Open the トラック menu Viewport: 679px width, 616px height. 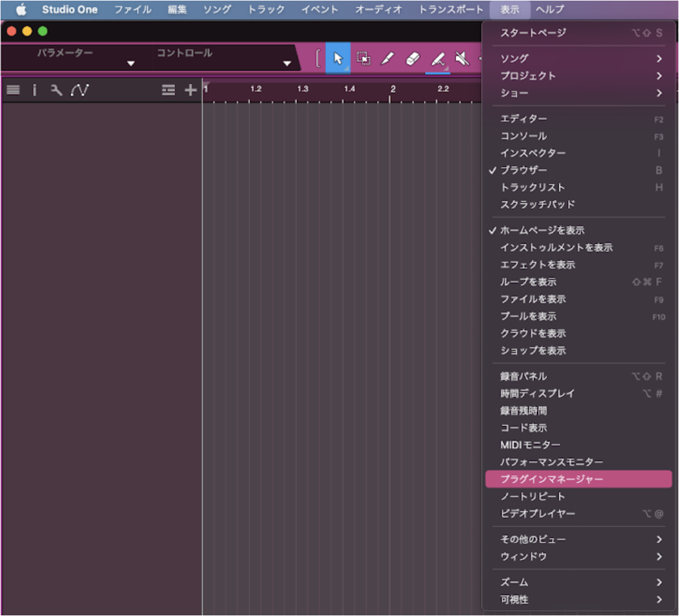click(266, 9)
